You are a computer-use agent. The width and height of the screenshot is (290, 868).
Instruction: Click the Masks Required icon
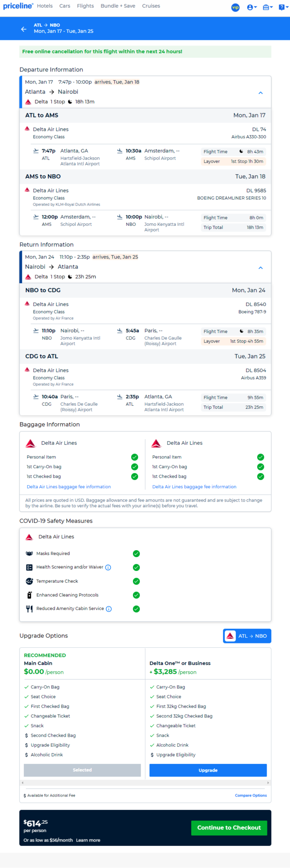coord(29,554)
